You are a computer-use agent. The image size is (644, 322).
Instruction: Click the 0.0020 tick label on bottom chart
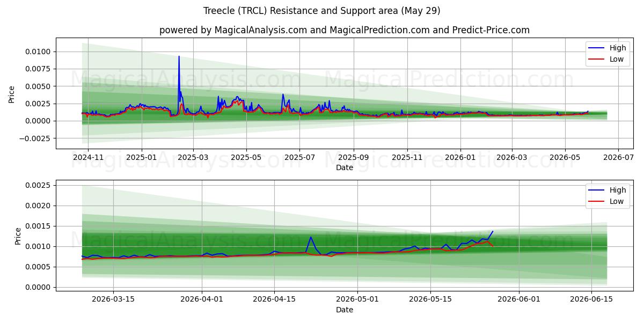38,206
